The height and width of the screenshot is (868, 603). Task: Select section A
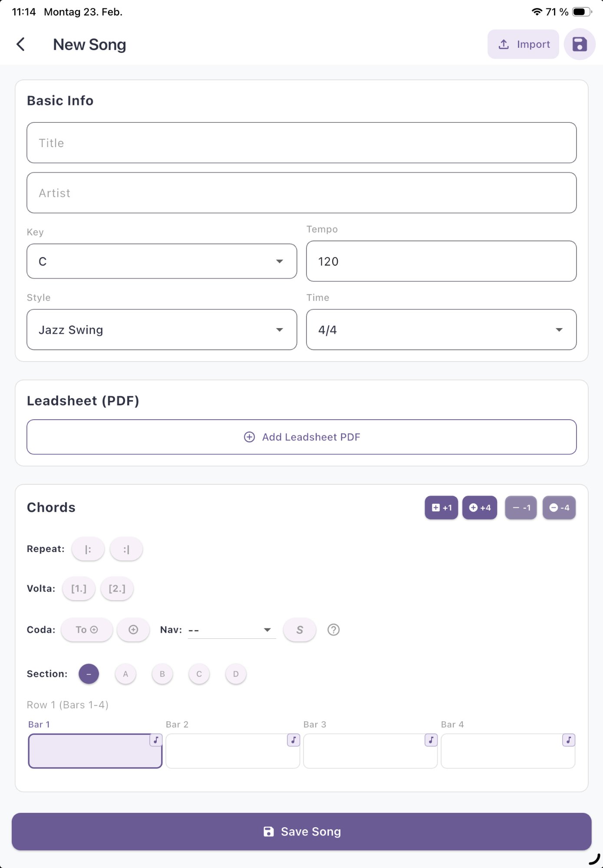[x=125, y=674]
